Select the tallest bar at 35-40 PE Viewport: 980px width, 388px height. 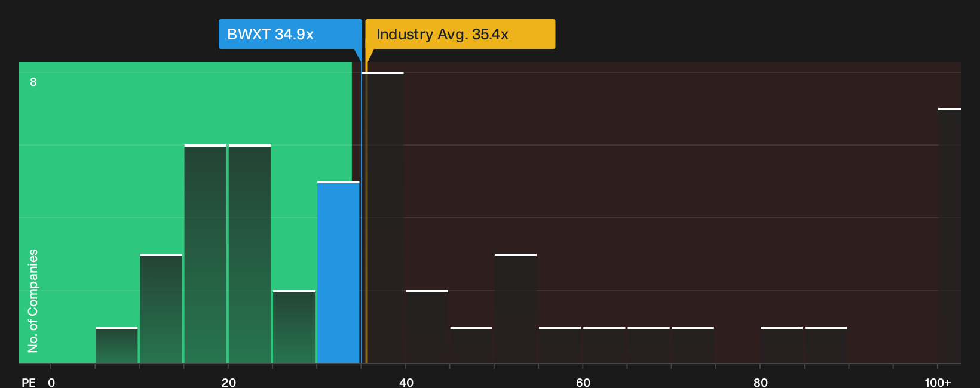382,217
